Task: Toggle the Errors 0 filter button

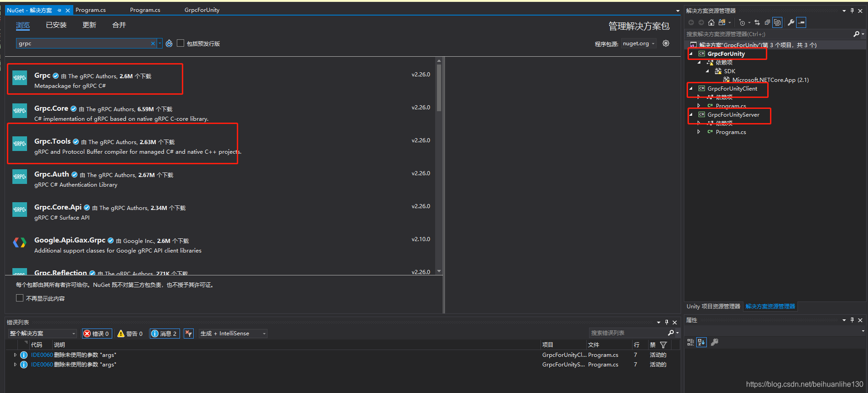Action: 96,334
